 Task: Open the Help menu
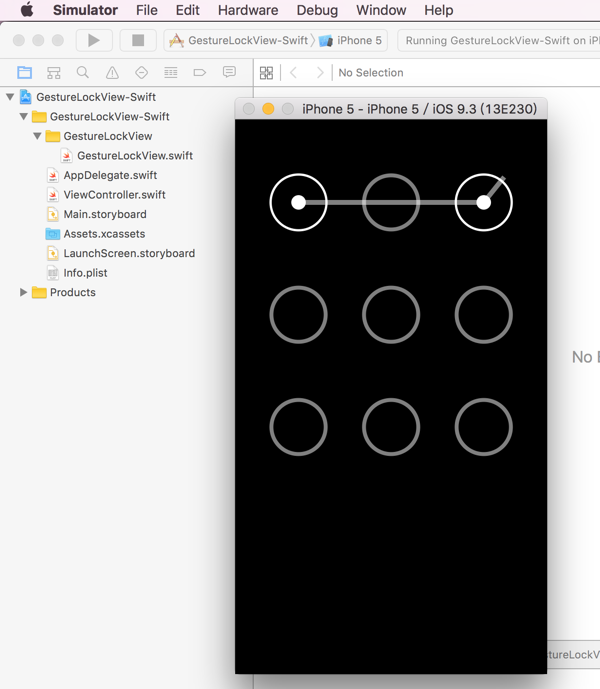coord(438,10)
